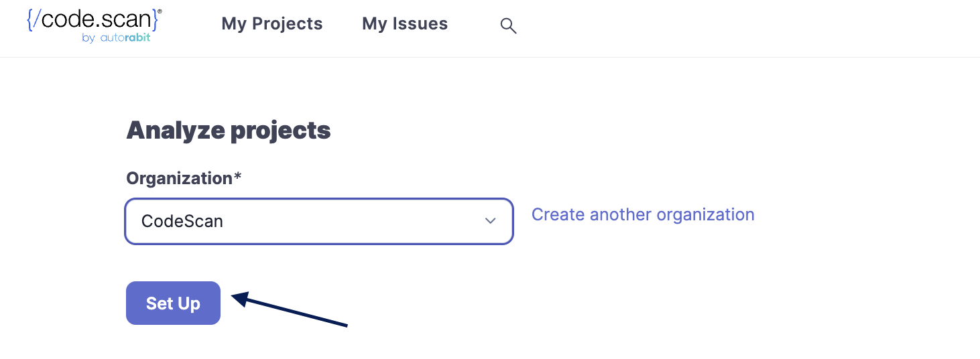
Task: Click the word "autorabit" in the header
Action: pyautogui.click(x=125, y=38)
